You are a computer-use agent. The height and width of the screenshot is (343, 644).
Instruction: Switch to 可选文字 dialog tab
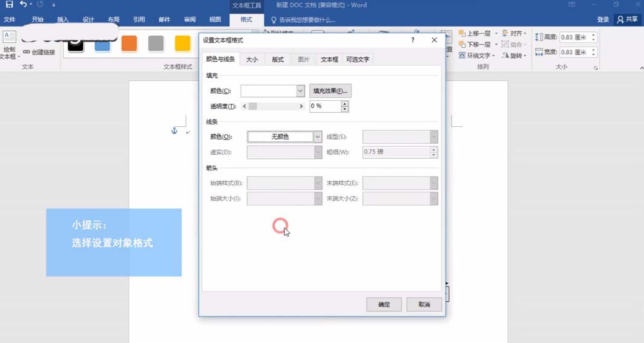358,59
